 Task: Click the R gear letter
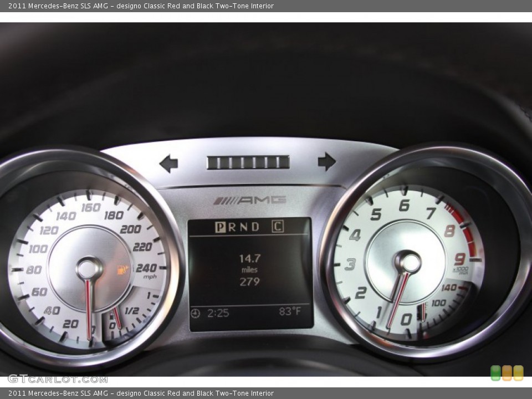click(x=232, y=227)
